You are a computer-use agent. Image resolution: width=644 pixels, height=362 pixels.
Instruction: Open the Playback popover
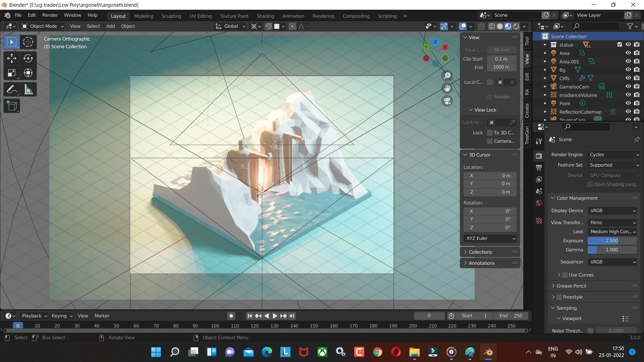34,316
